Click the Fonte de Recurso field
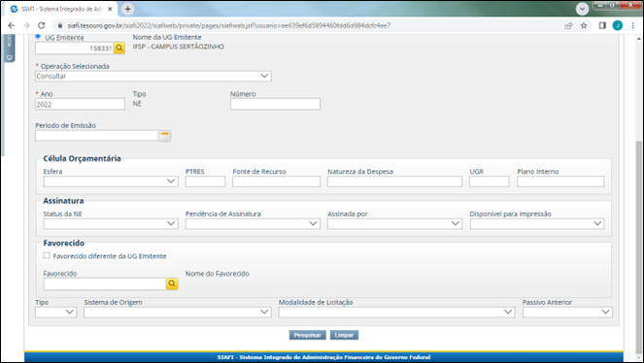 [276, 181]
